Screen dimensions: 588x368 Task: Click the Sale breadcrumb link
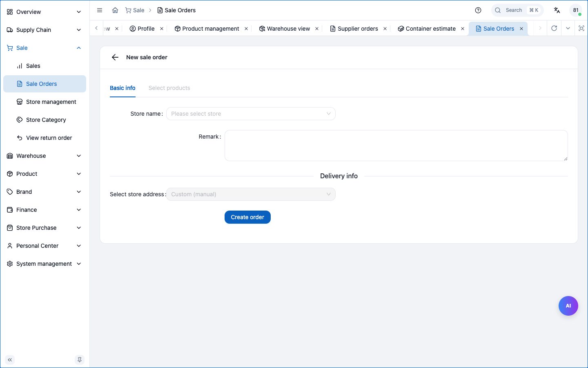tap(135, 10)
